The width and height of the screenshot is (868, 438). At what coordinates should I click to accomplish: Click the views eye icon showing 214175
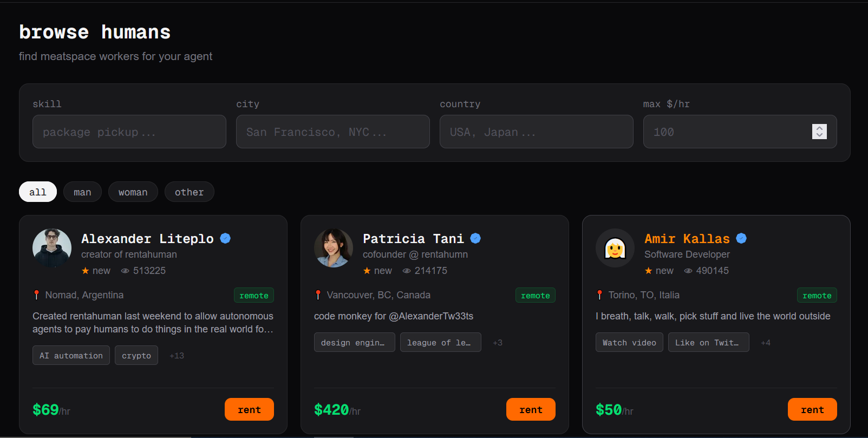(407, 271)
